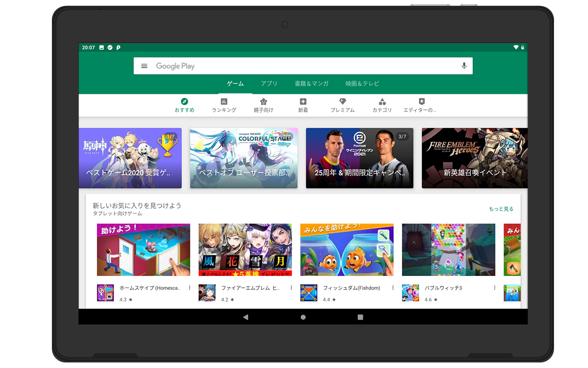This screenshot has width=588, height=368.
Task: Switch to the アプリ tab
Action: 269,84
